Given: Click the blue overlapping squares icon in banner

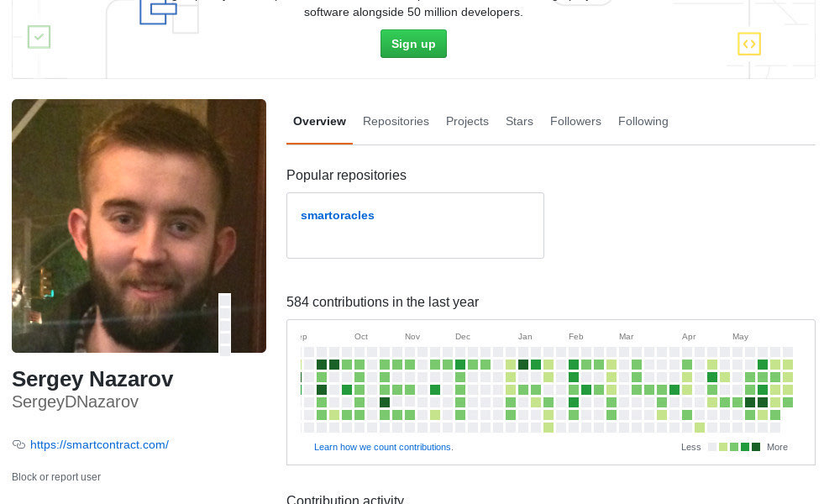Looking at the screenshot, I should coord(158,12).
